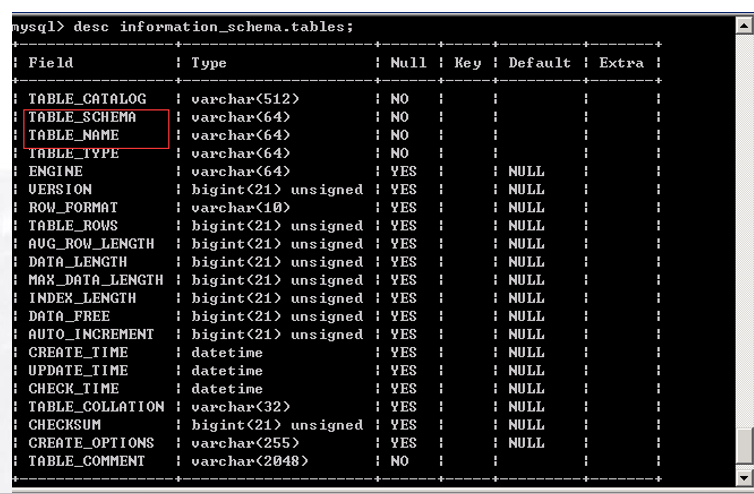
Task: Click the NULL default in ENGINE row
Action: click(x=527, y=171)
